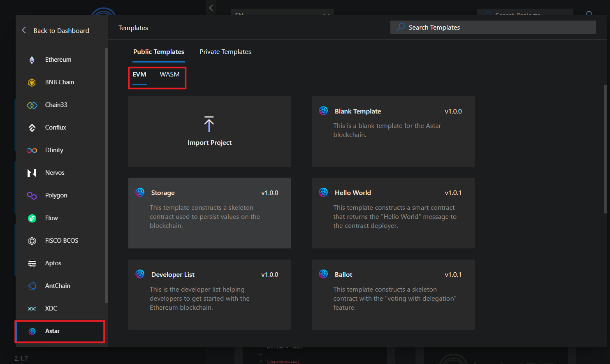Choose the Blank Template card
Viewport: 610px width, 364px height.
point(393,131)
